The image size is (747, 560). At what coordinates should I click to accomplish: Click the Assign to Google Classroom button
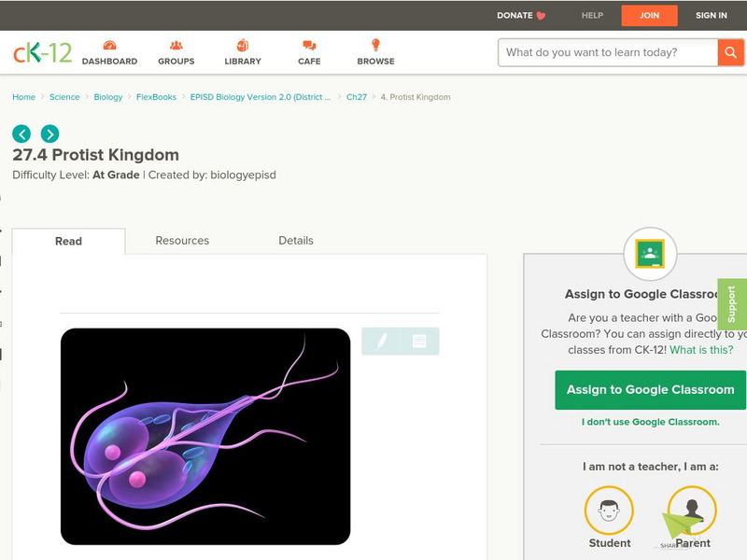pyautogui.click(x=651, y=389)
